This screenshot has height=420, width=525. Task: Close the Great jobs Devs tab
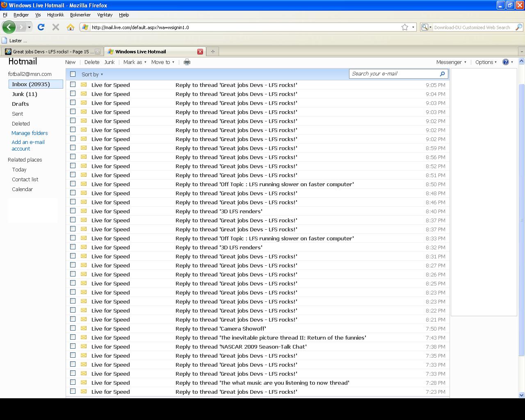click(98, 52)
